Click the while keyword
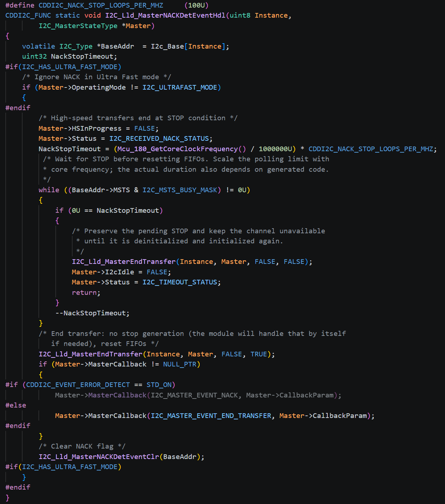 pyautogui.click(x=49, y=190)
